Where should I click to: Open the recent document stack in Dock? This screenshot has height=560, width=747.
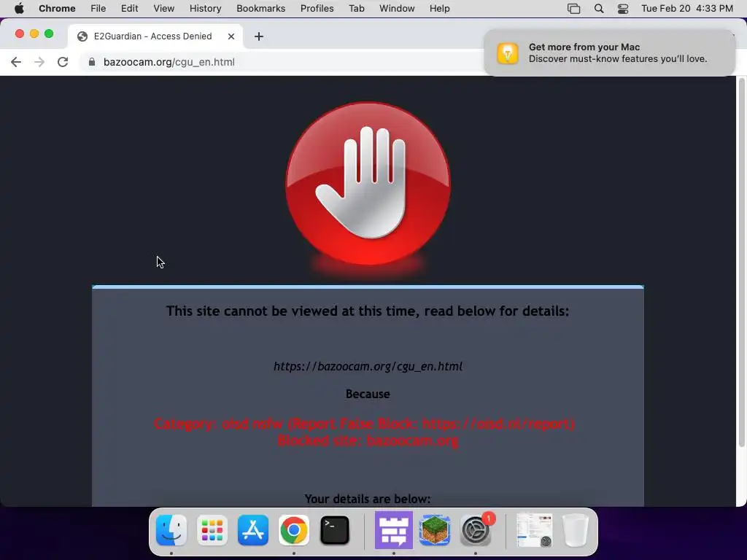coord(535,529)
